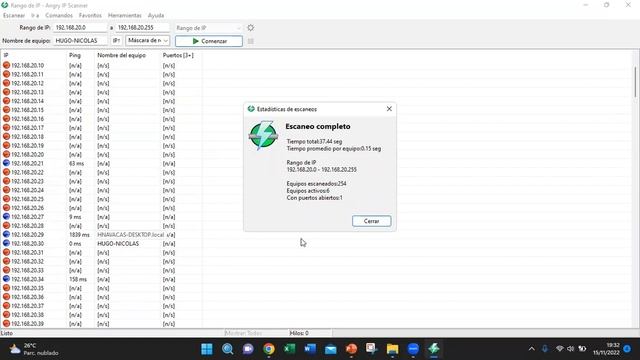Select the row text 192.168.20.15
This screenshot has height=360, width=640.
(x=27, y=110)
